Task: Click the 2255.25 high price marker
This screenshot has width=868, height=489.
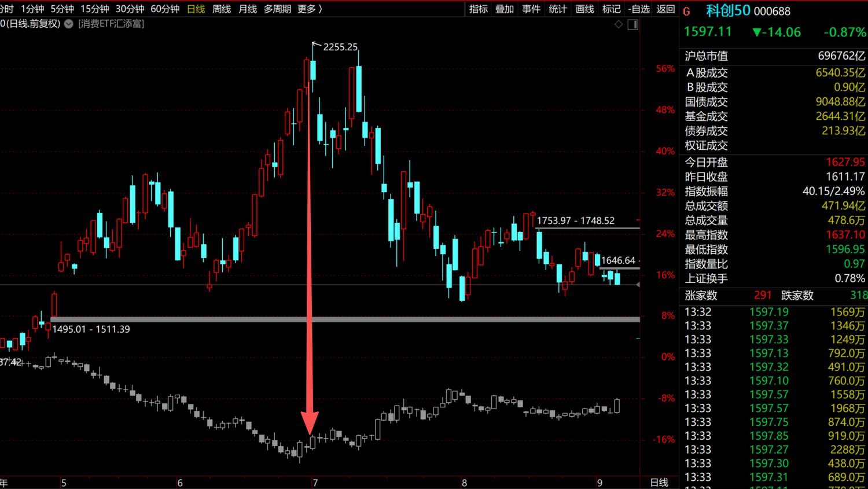Action: pyautogui.click(x=340, y=47)
